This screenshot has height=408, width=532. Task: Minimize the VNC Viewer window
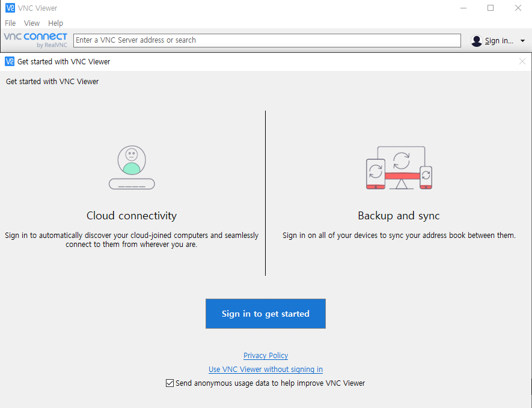463,8
